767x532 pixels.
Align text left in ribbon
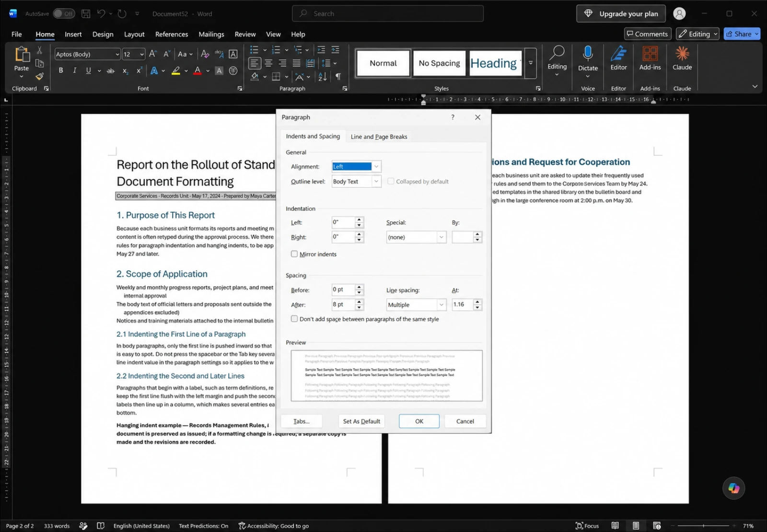coord(255,63)
